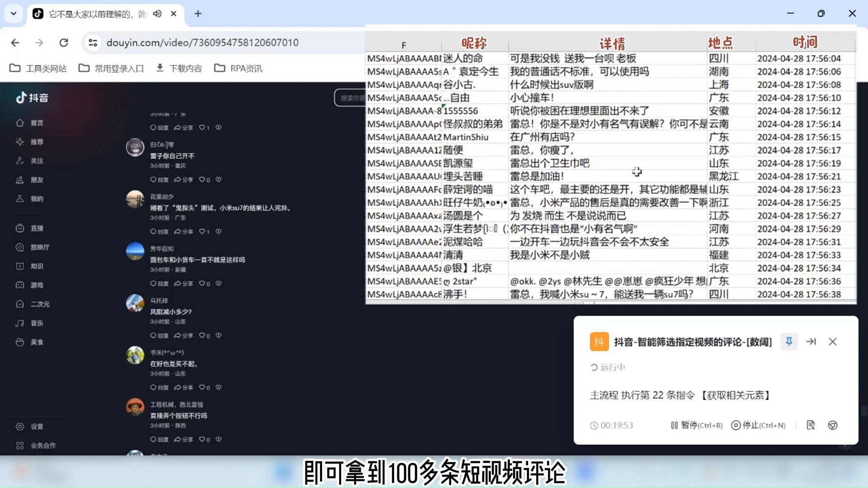Open 关注 in Douyin sidebar
868x488 pixels.
(x=30, y=161)
